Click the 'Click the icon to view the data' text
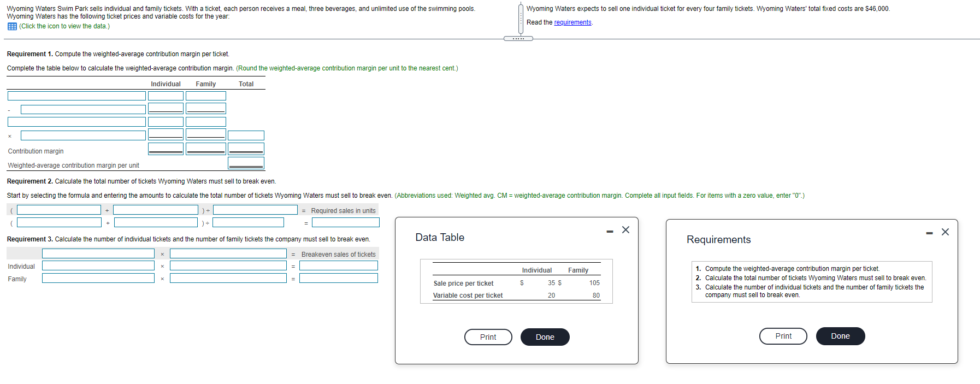980x384 pixels. tap(64, 26)
